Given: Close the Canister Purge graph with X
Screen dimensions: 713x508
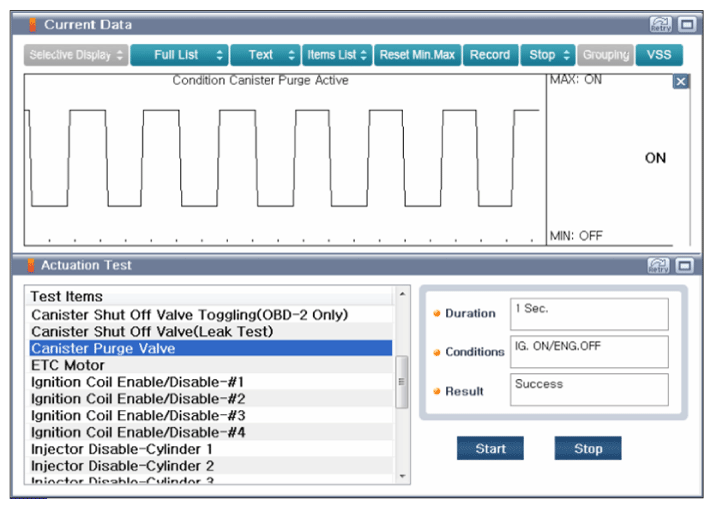Looking at the screenshot, I should (681, 82).
